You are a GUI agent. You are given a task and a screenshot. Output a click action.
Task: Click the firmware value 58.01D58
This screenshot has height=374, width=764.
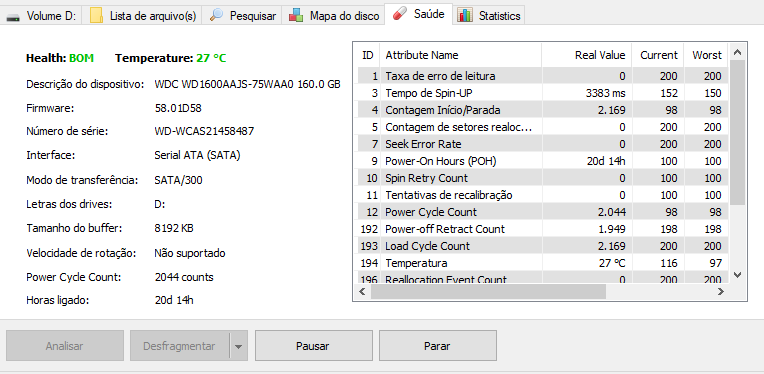point(177,108)
